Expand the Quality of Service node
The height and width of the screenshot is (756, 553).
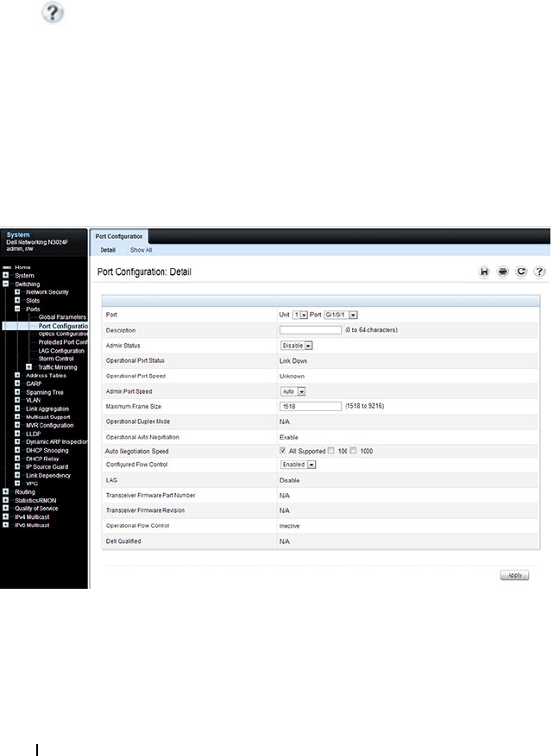click(x=6, y=509)
